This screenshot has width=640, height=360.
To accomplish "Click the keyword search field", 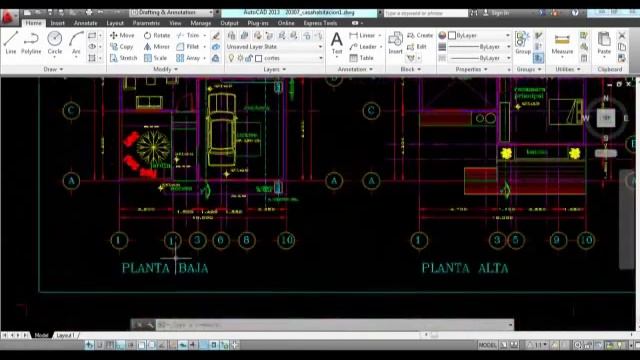I will point(426,13).
